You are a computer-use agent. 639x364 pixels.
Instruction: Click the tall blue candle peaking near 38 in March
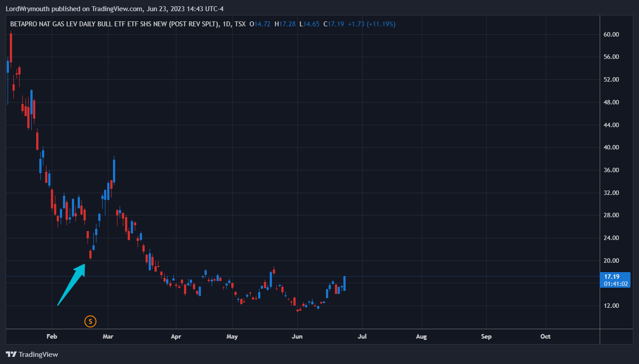(x=114, y=171)
